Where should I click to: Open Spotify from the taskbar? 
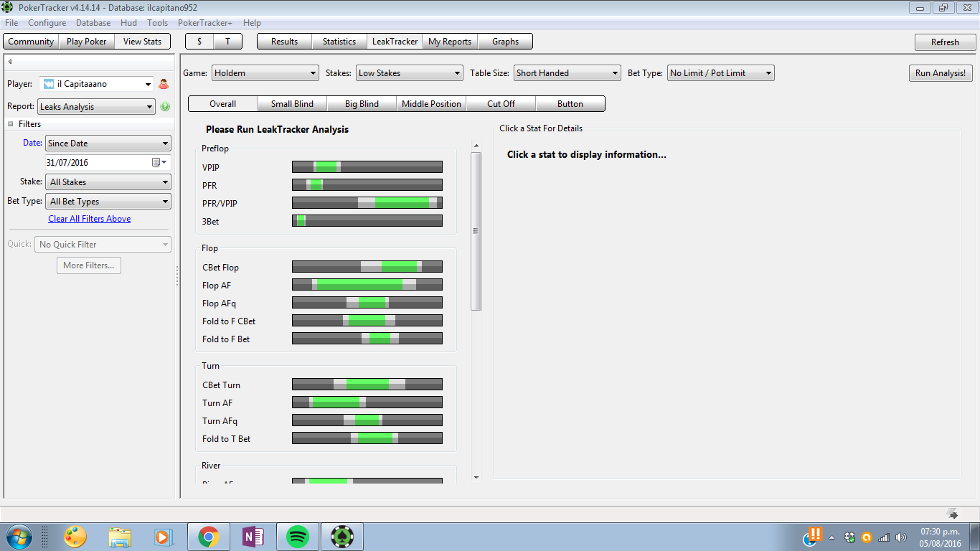(x=298, y=537)
